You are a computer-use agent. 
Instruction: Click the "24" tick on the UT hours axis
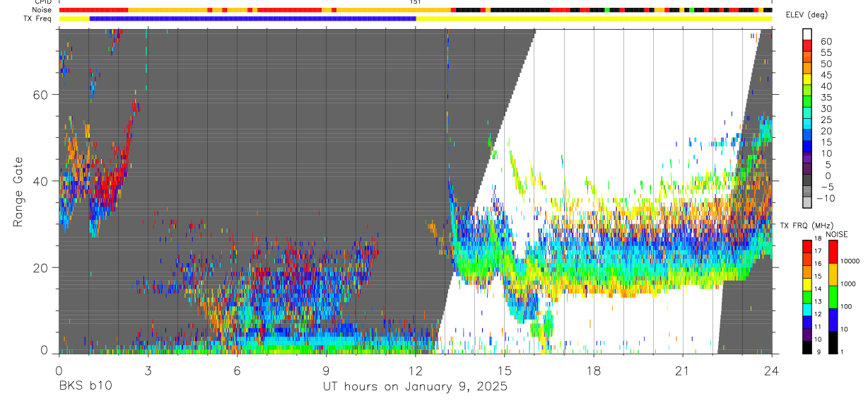point(772,370)
